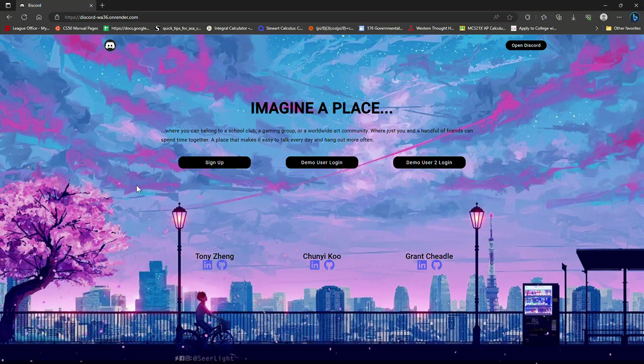Open Chunyi Koo's LinkedIn icon
Viewport: 644px width, 364px height.
coord(315,265)
